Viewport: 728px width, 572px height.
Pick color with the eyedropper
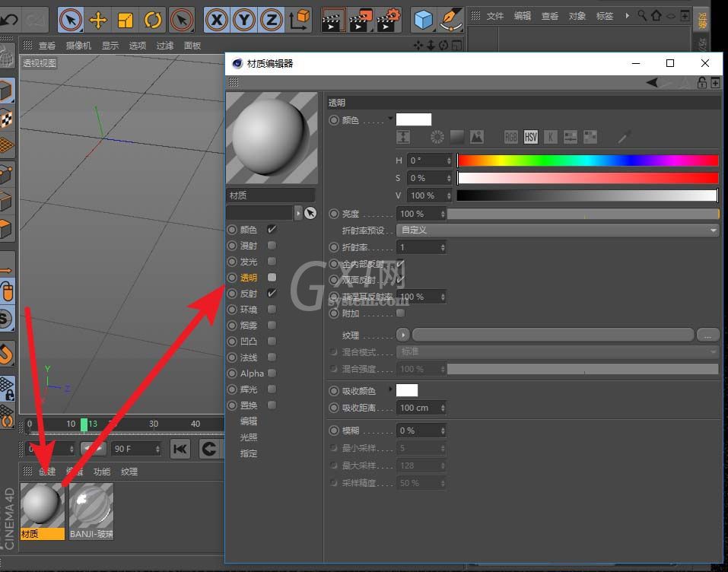pos(625,137)
